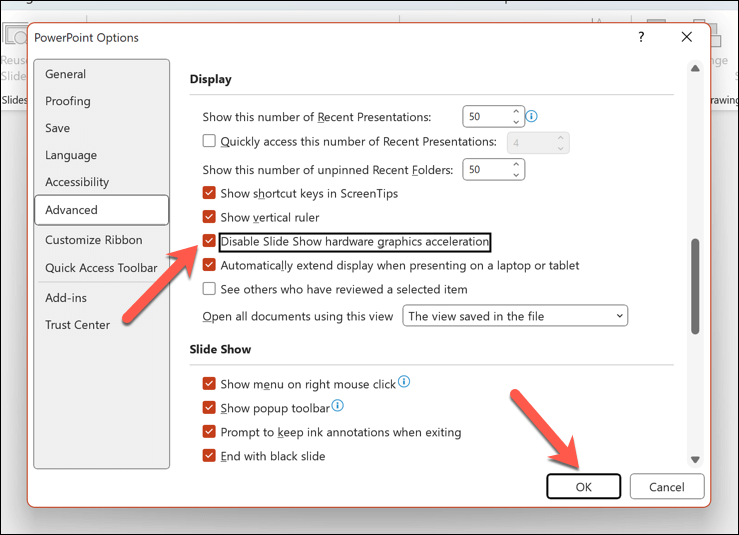The width and height of the screenshot is (739, 535).
Task: Uncheck Disable Slide Show hardware graphics acceleration
Action: pyautogui.click(x=209, y=241)
